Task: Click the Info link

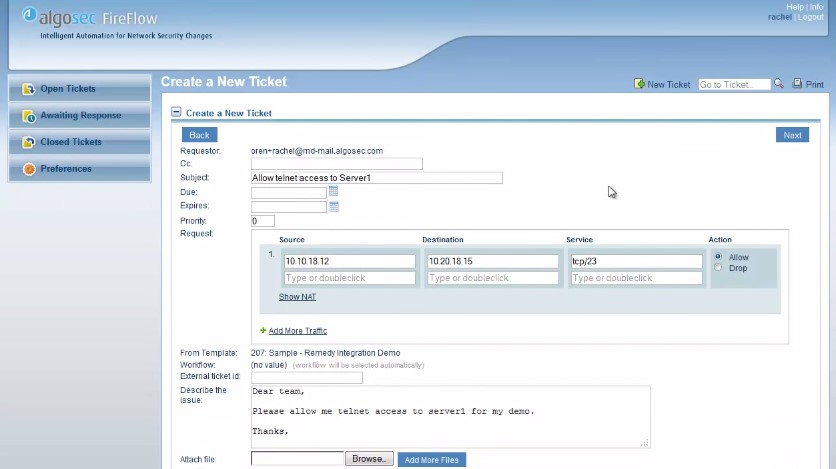Action: click(x=816, y=7)
